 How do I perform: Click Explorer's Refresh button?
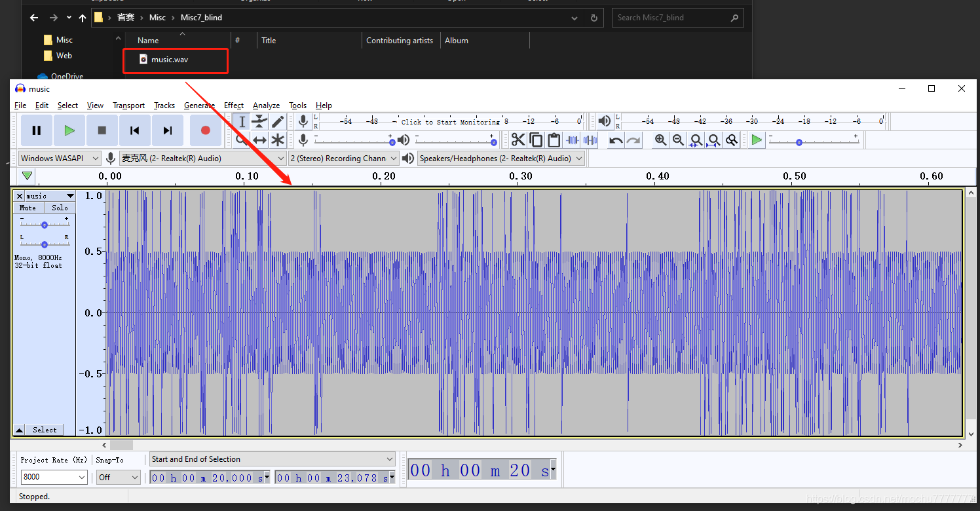point(594,18)
